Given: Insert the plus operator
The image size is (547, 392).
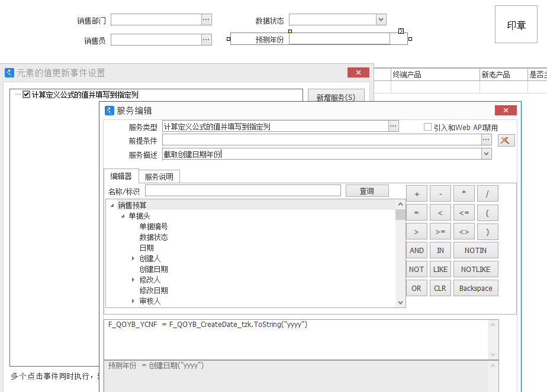Looking at the screenshot, I should click(x=417, y=194).
